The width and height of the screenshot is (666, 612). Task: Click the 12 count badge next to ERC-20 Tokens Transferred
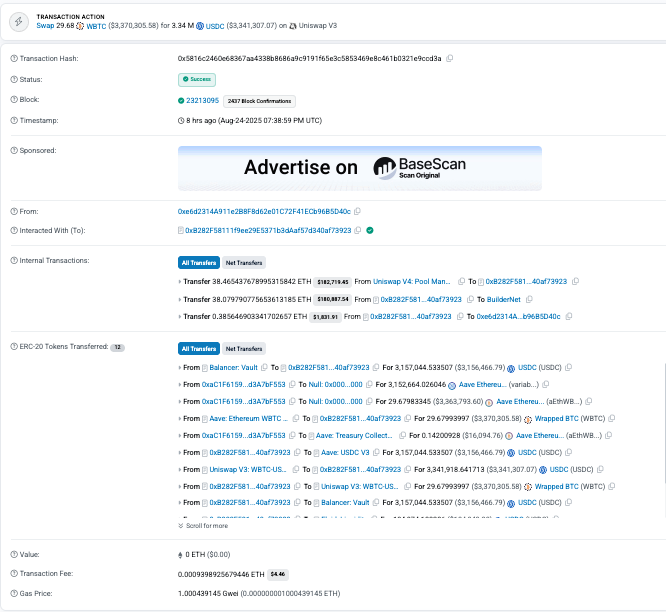click(117, 347)
